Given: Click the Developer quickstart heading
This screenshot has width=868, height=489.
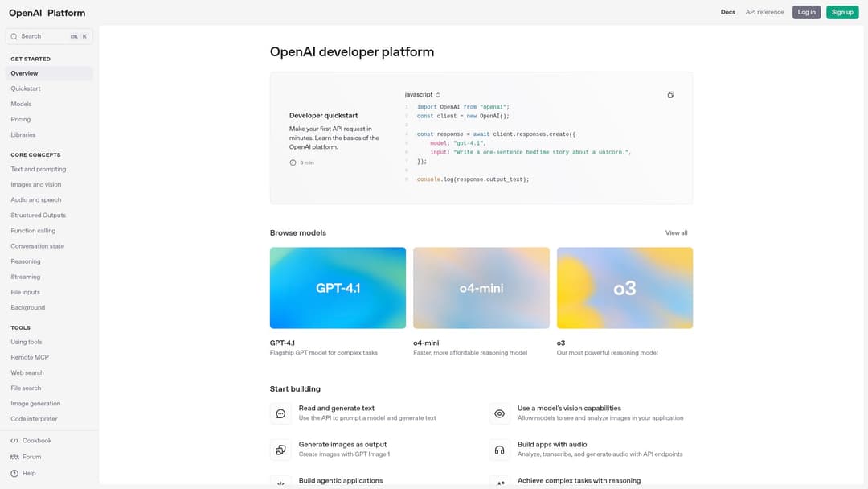Looking at the screenshot, I should (x=323, y=116).
